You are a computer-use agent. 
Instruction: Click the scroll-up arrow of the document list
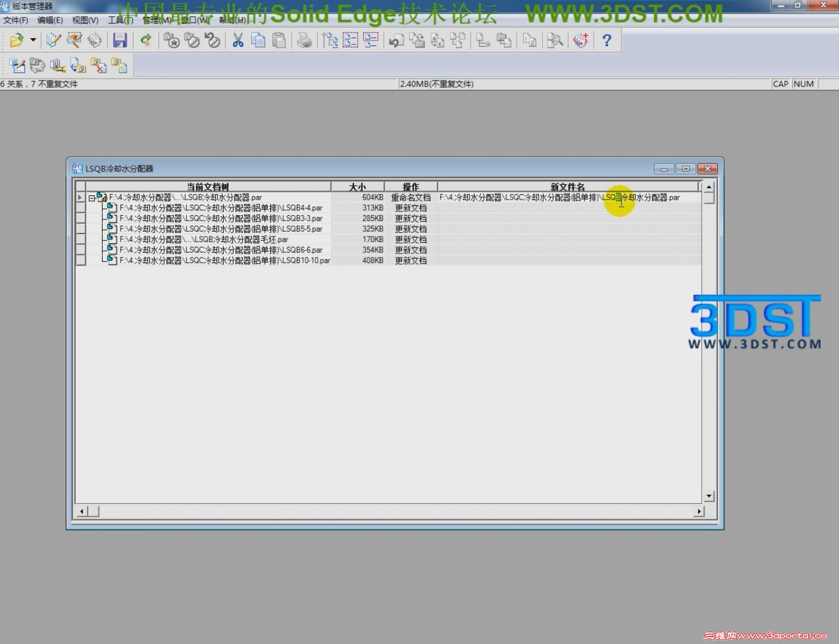(x=709, y=186)
